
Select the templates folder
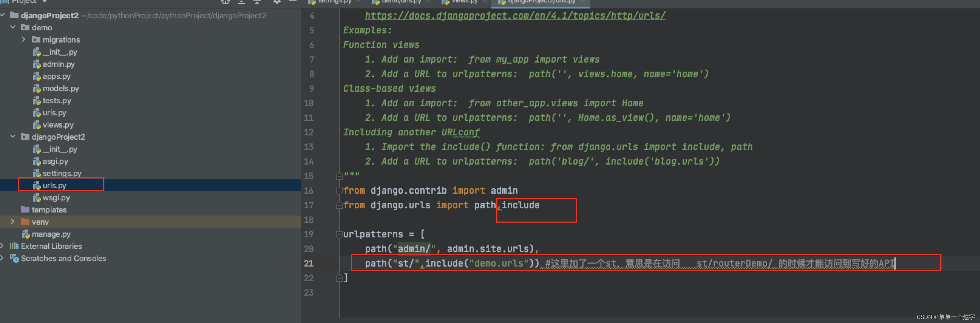49,210
